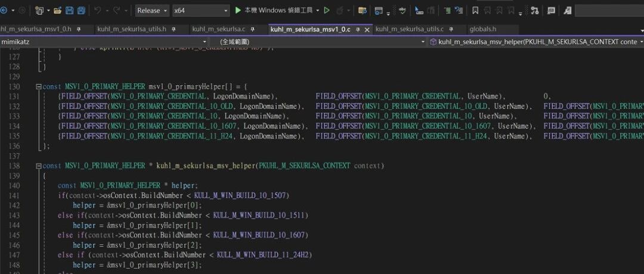Click the increase line indent icon

tap(447, 11)
